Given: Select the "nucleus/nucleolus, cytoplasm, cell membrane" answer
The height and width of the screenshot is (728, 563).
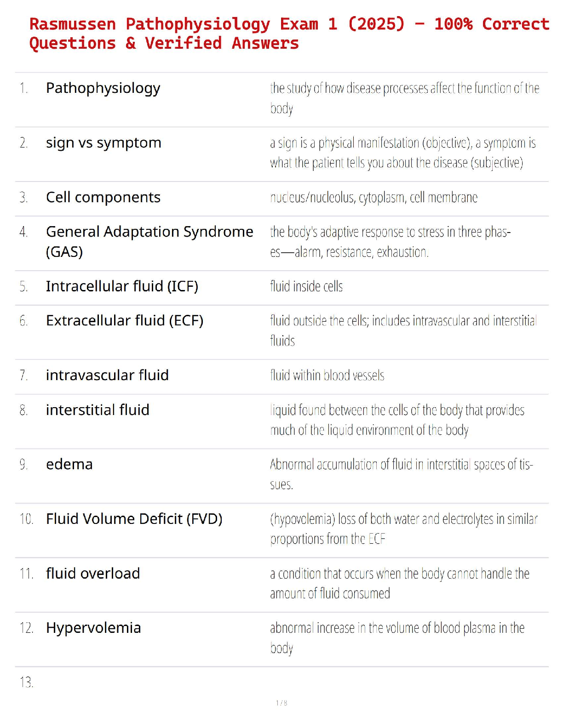Looking at the screenshot, I should coord(373,198).
